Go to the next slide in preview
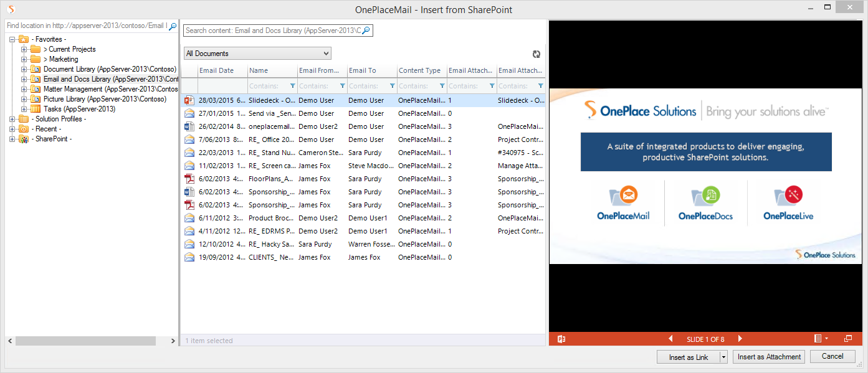The image size is (868, 373). tap(740, 339)
